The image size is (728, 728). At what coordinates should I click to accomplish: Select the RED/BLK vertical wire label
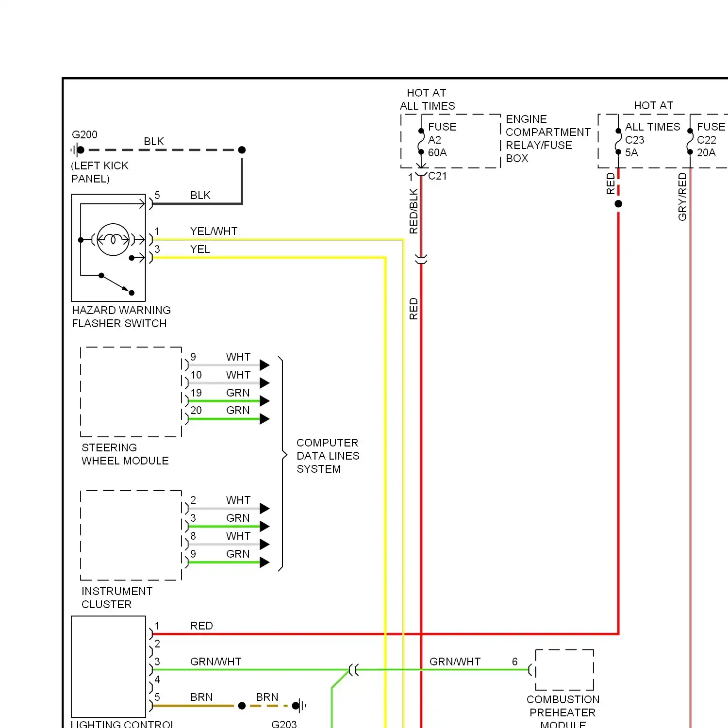pyautogui.click(x=414, y=211)
